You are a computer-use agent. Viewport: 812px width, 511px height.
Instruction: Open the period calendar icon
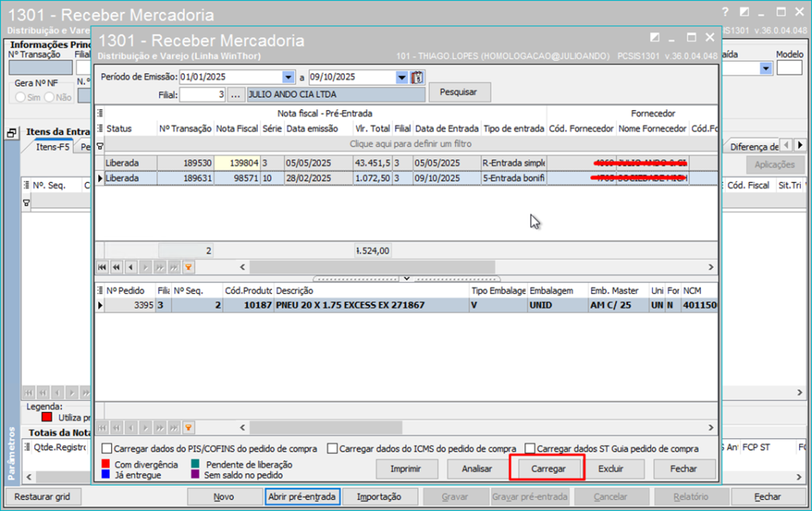[417, 77]
